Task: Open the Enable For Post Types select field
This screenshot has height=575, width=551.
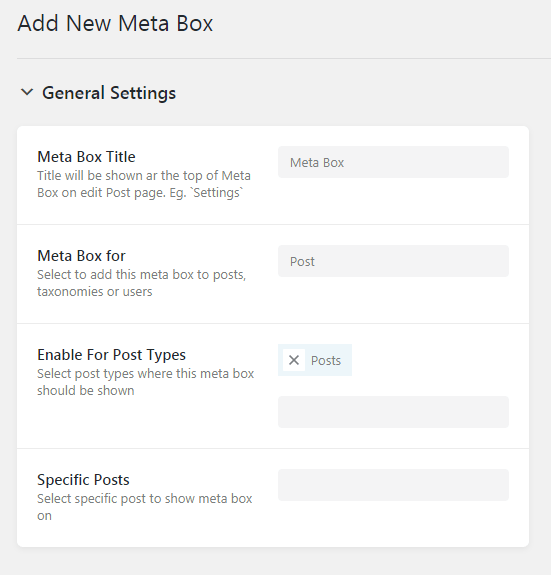Action: click(x=393, y=412)
